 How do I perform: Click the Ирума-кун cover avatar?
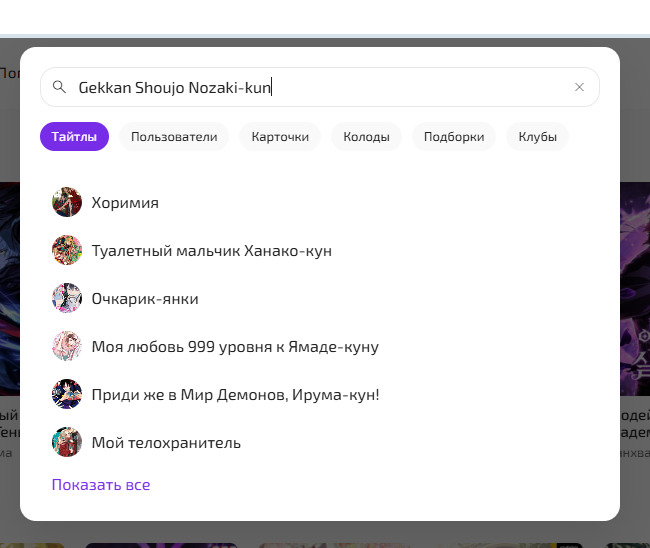(67, 394)
